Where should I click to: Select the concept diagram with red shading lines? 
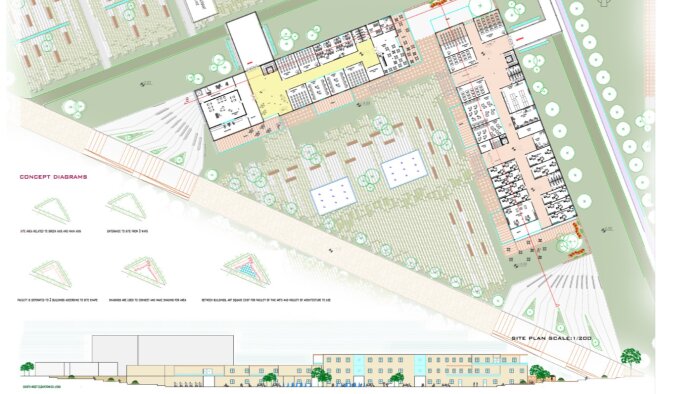[145, 271]
